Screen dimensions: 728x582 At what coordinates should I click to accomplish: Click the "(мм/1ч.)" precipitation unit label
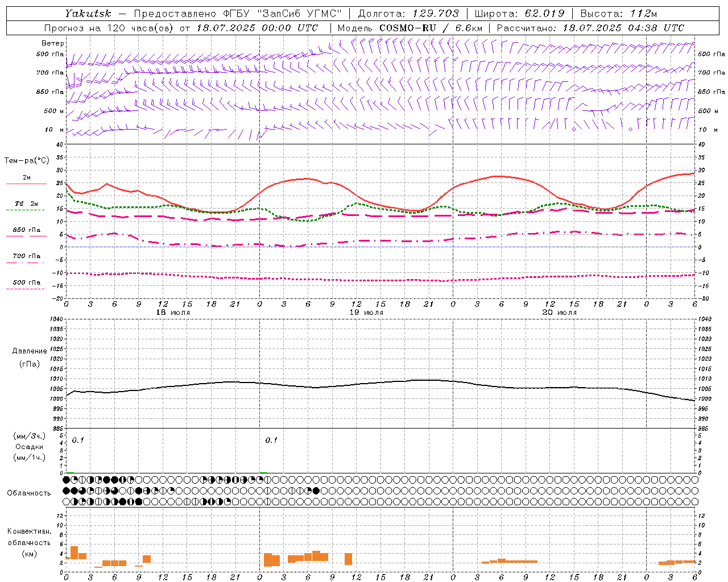point(30,458)
